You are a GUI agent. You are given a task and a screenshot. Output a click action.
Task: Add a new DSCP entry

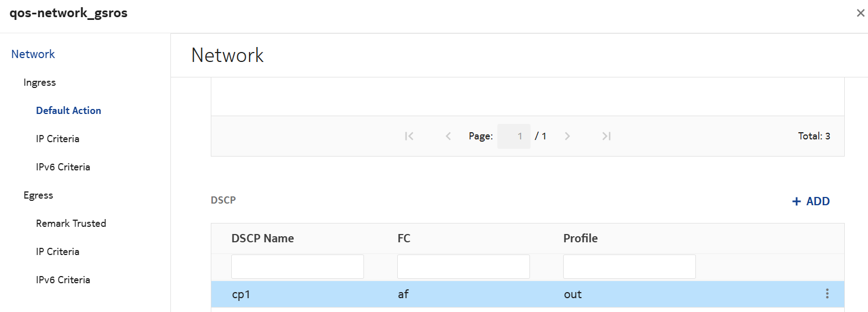click(810, 201)
